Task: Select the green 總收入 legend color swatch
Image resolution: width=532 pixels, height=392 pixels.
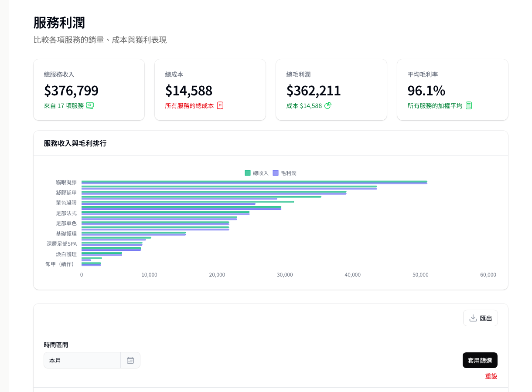Action: pos(247,173)
